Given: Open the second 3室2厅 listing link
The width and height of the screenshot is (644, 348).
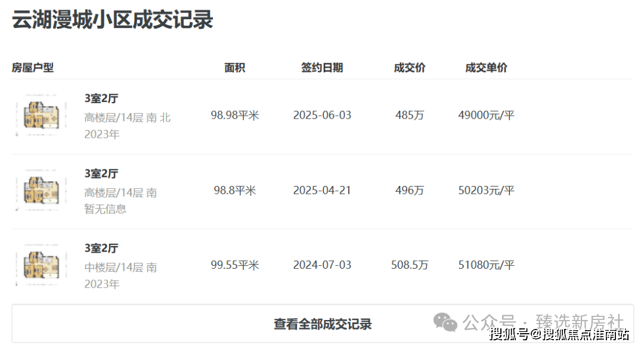Looking at the screenshot, I should pos(99,173).
